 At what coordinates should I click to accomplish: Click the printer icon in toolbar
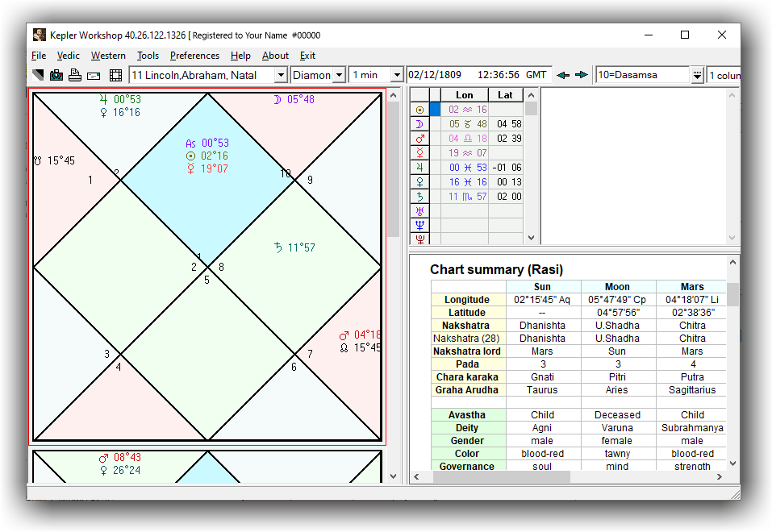[75, 75]
